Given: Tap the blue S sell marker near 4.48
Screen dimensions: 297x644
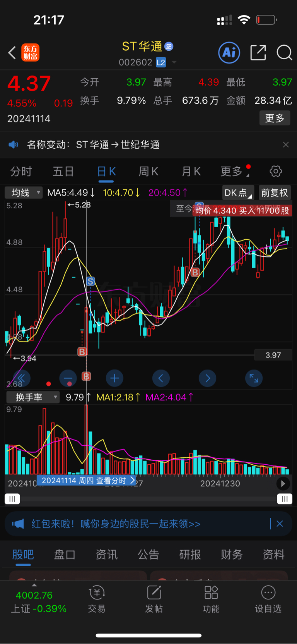Looking at the screenshot, I should coord(90,282).
